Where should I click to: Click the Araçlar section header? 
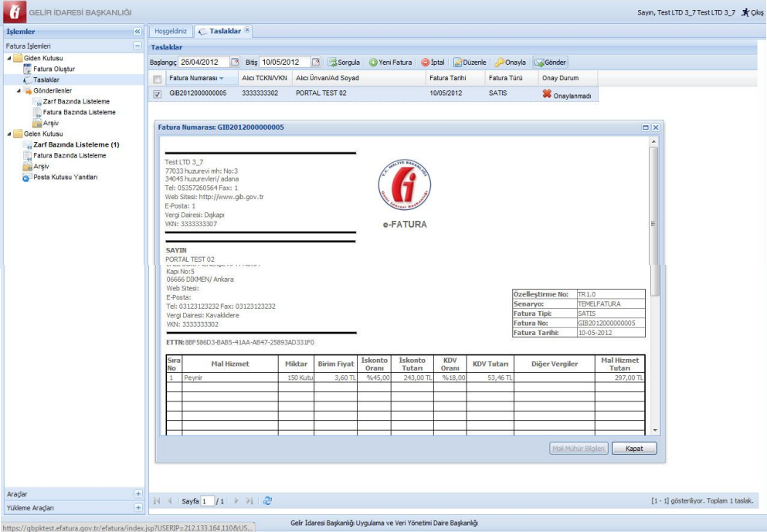(74, 494)
